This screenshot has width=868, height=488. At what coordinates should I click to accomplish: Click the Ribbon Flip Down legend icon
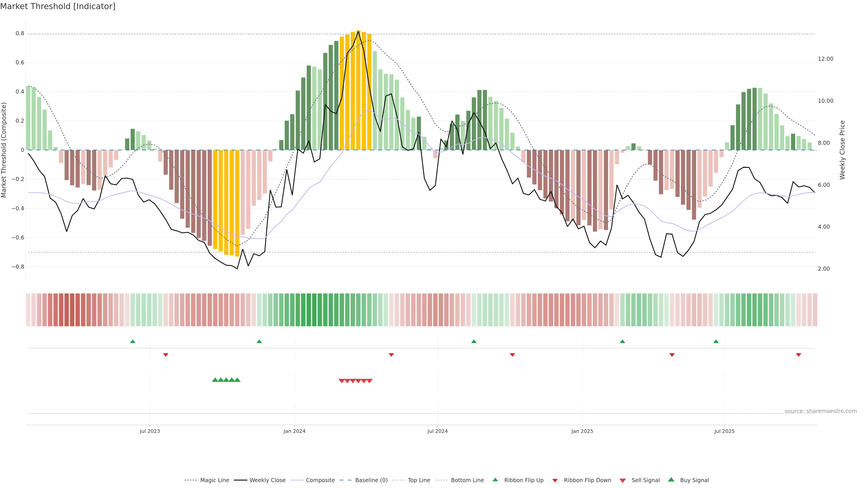[x=555, y=481]
